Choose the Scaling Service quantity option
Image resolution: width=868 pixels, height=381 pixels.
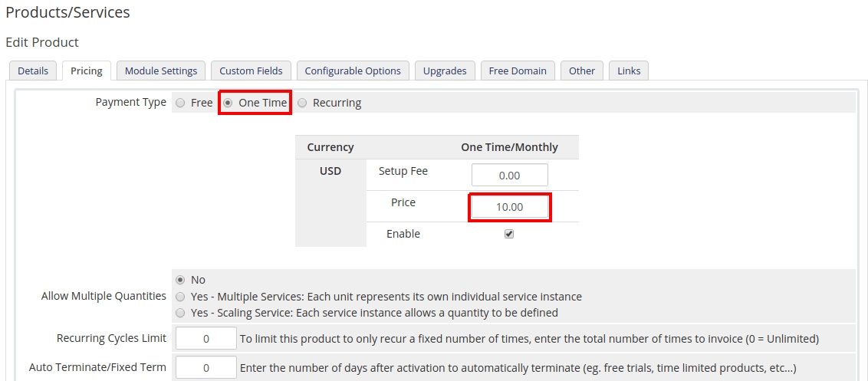click(x=180, y=313)
